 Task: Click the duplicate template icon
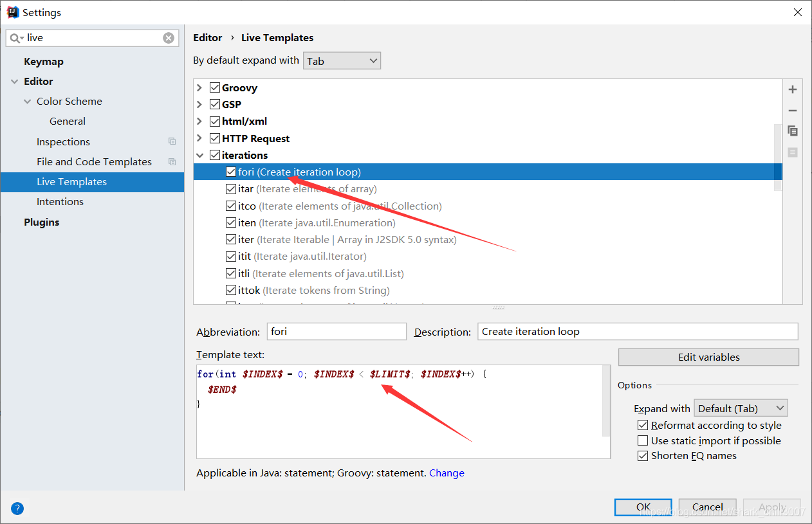pos(793,131)
